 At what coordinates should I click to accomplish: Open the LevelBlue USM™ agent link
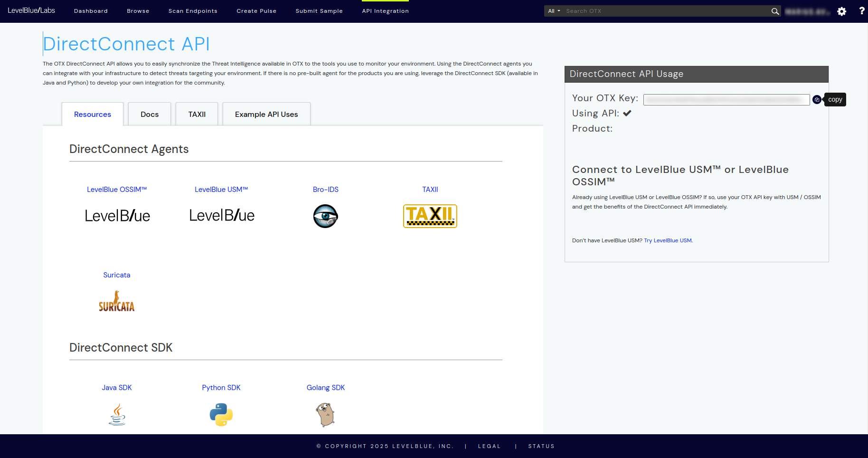pyautogui.click(x=221, y=190)
